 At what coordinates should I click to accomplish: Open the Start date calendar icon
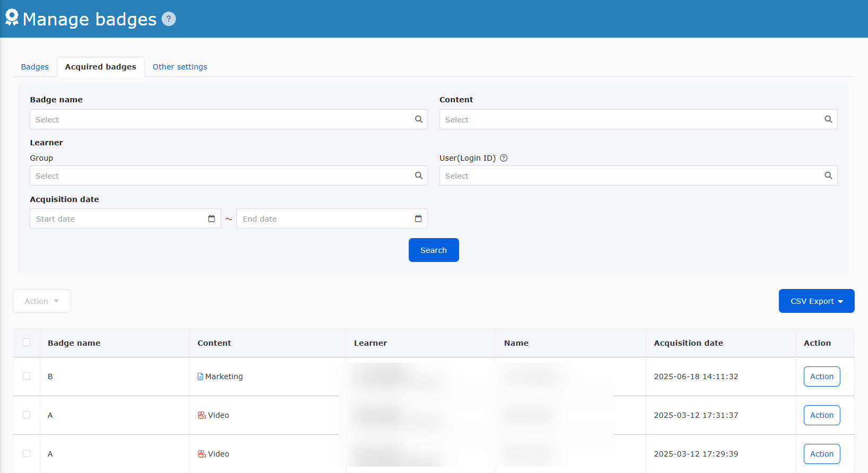pos(212,218)
